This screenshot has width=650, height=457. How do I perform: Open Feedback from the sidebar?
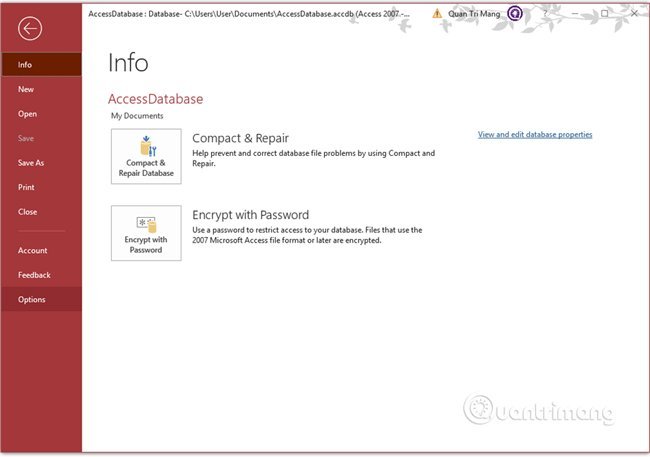tap(34, 274)
